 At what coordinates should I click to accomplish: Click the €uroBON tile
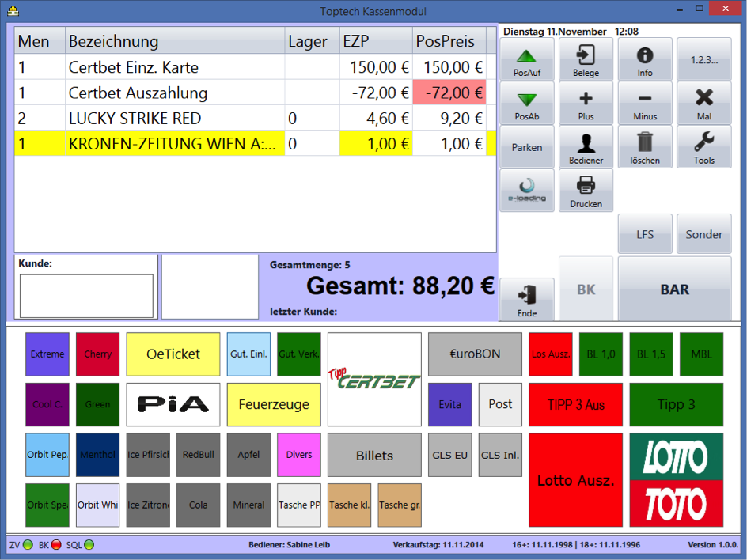[475, 354]
